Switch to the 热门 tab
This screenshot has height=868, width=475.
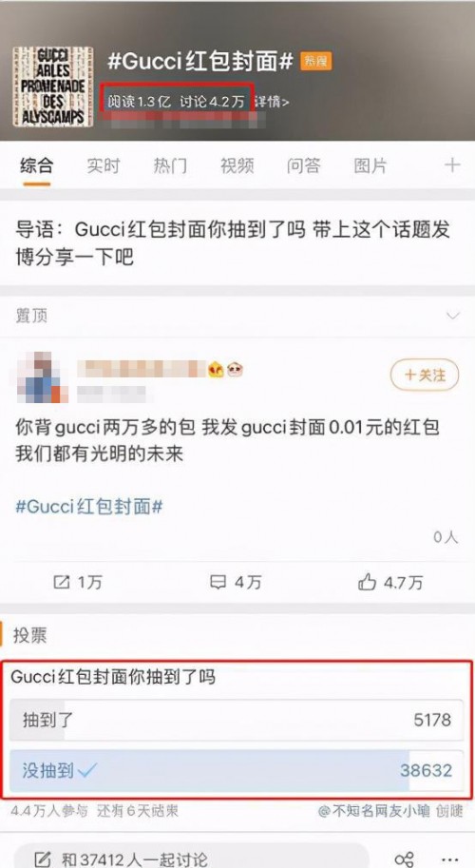coord(170,165)
